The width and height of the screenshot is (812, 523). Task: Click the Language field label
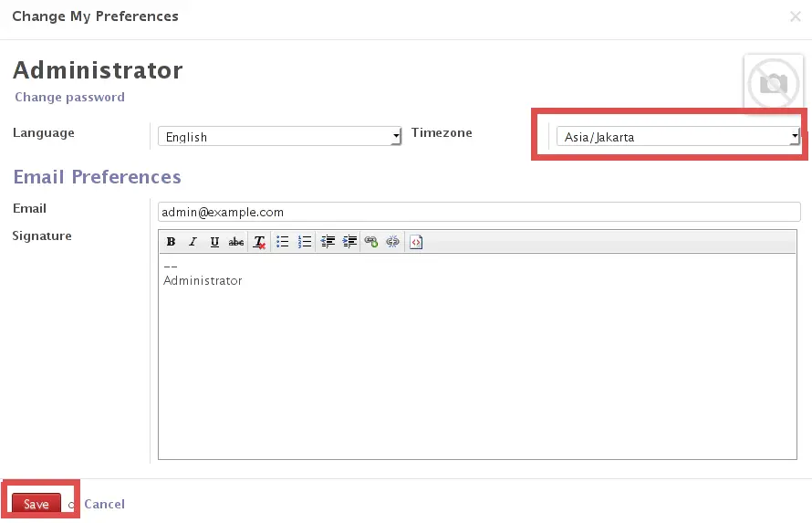(x=44, y=133)
